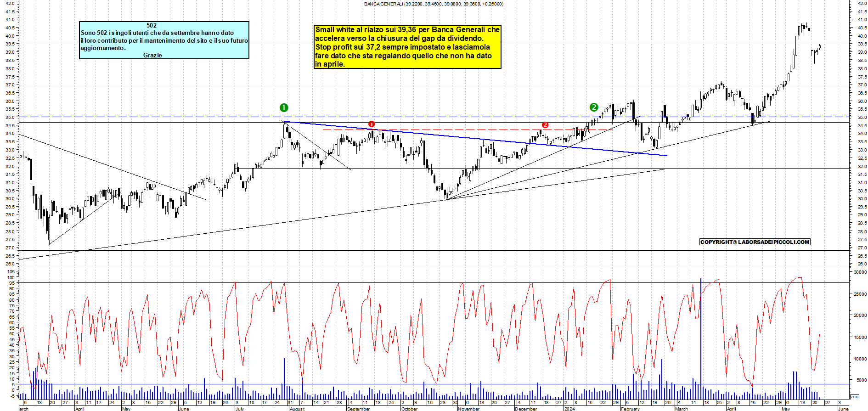Click the 'March' month label next to April
Screen dimensions: 868x411
point(682,409)
